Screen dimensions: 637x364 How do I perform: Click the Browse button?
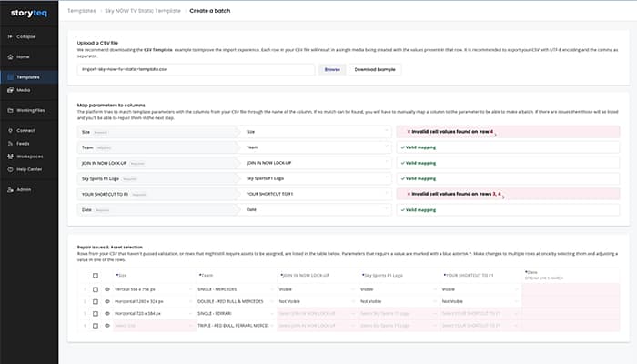(x=332, y=69)
